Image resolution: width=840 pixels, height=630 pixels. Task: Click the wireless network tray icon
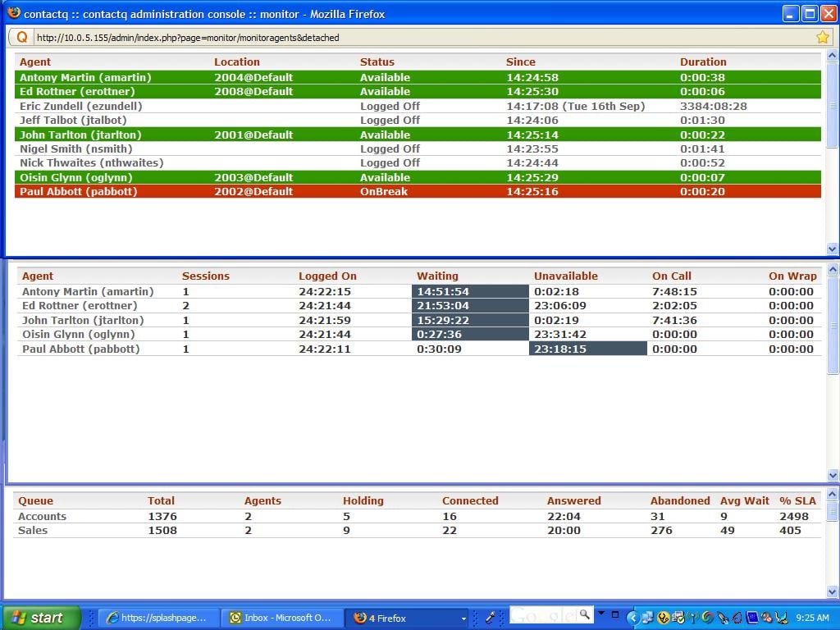tap(692, 618)
